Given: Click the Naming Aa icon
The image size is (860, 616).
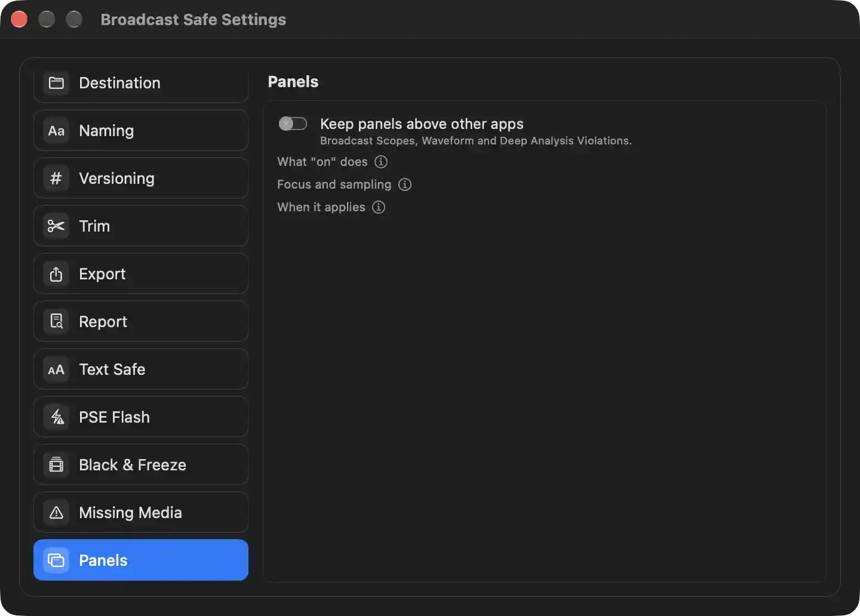Looking at the screenshot, I should pos(56,131).
